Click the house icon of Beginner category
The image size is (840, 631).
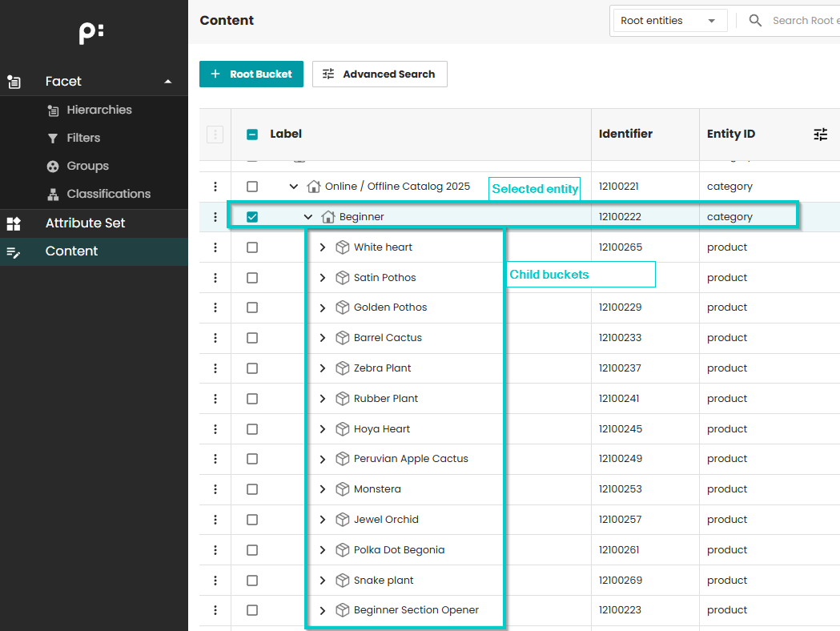(328, 216)
